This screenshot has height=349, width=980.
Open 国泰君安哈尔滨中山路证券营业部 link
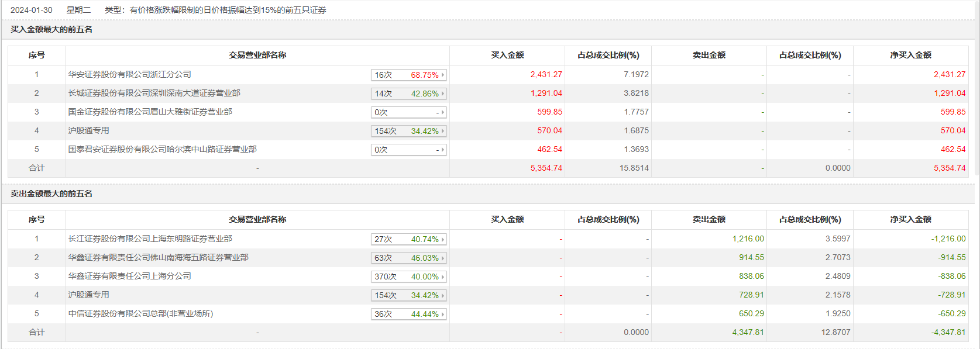point(162,149)
